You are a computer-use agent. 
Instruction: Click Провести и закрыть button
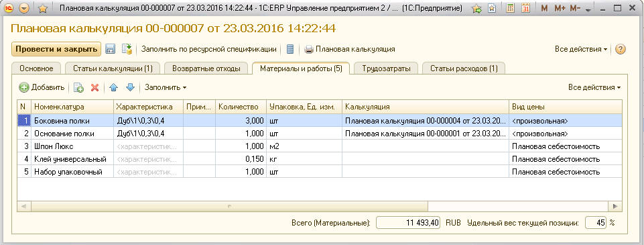56,49
